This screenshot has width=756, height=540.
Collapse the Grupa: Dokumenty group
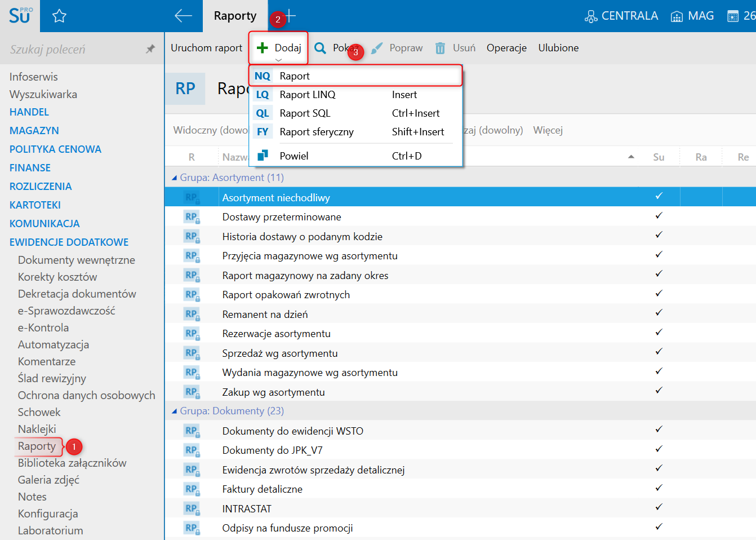click(x=174, y=411)
